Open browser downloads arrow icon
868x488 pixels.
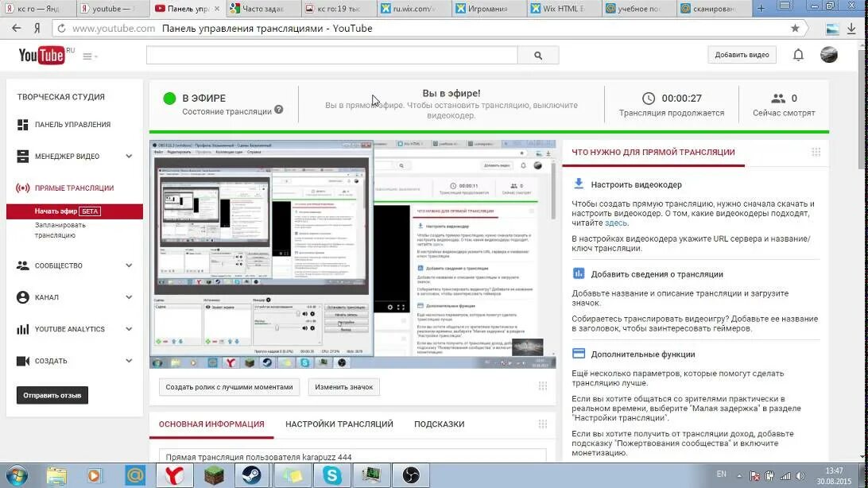coord(851,29)
